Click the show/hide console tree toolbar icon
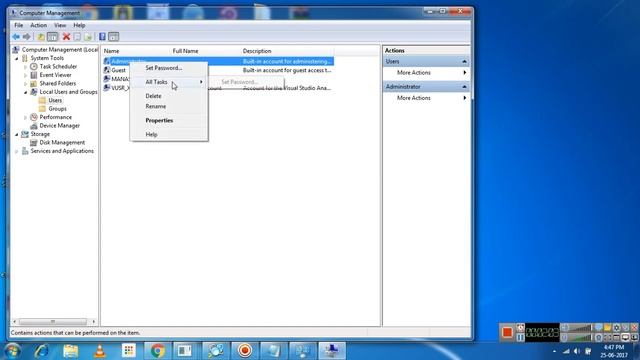 click(x=53, y=37)
